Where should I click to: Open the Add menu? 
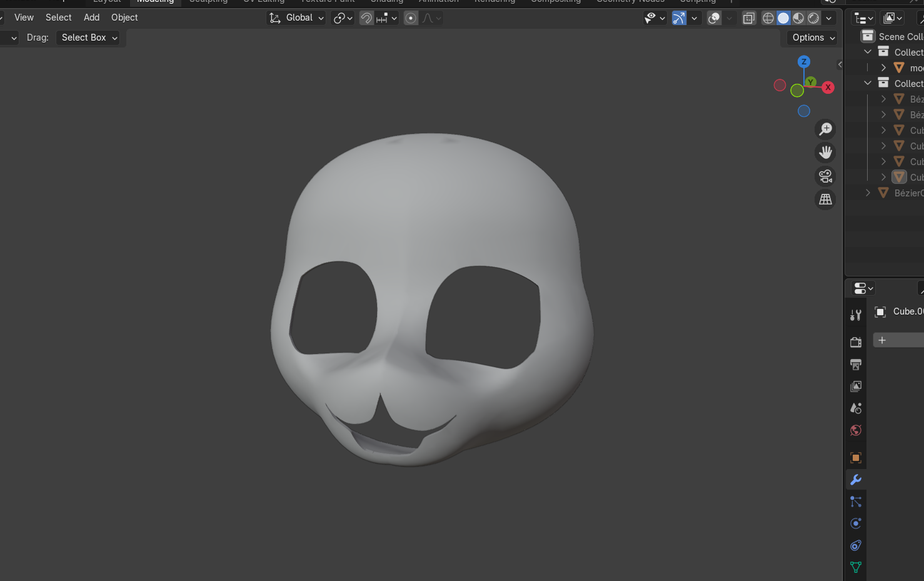click(92, 18)
